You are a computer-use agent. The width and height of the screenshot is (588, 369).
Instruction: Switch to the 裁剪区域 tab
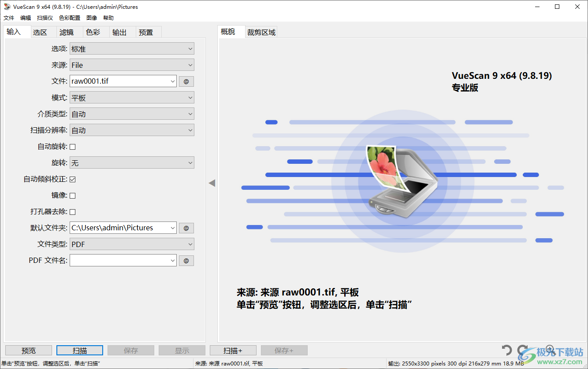tap(262, 32)
